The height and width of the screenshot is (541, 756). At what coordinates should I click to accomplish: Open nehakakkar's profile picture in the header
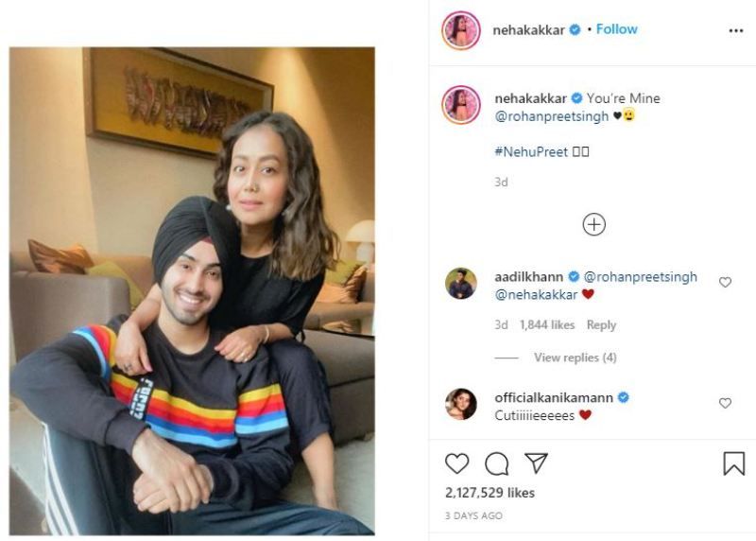461,30
